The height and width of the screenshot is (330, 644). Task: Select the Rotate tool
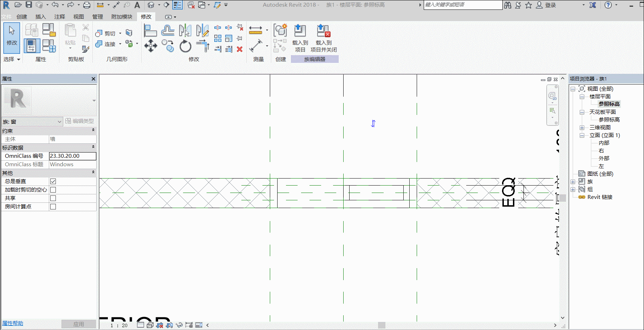(x=185, y=46)
